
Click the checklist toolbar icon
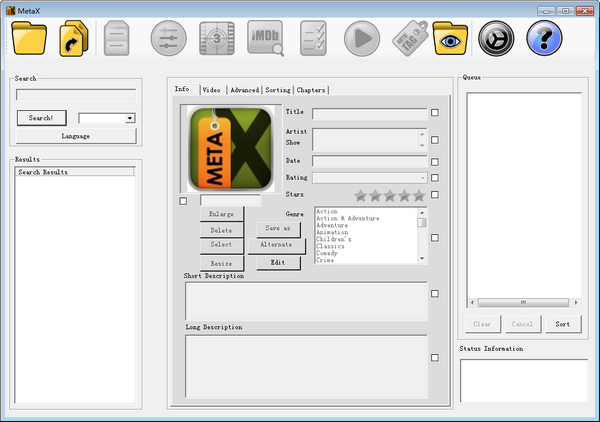[x=314, y=39]
